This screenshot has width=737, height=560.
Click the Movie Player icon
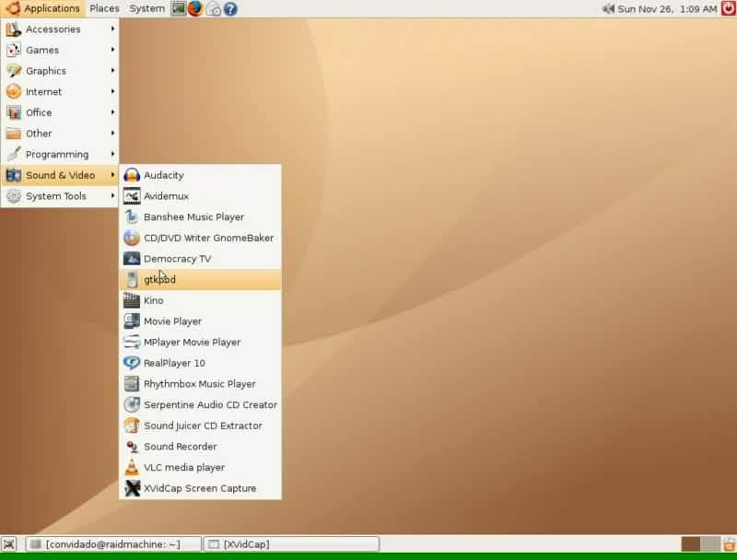pos(132,321)
